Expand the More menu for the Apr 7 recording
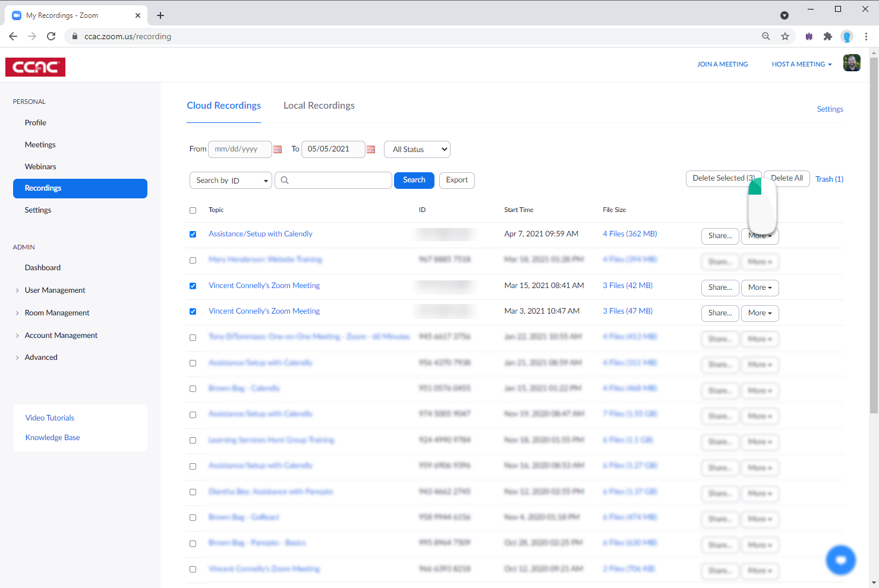 [760, 236]
